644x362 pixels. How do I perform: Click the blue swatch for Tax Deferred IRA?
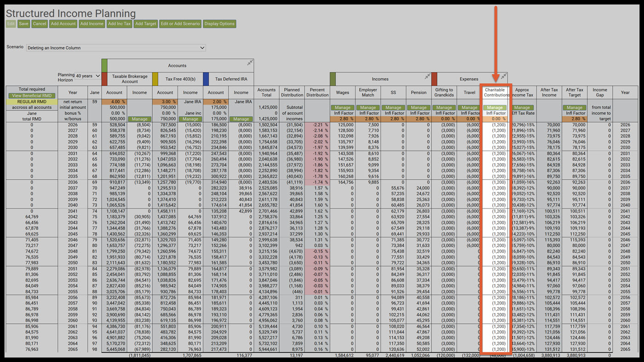206,79
